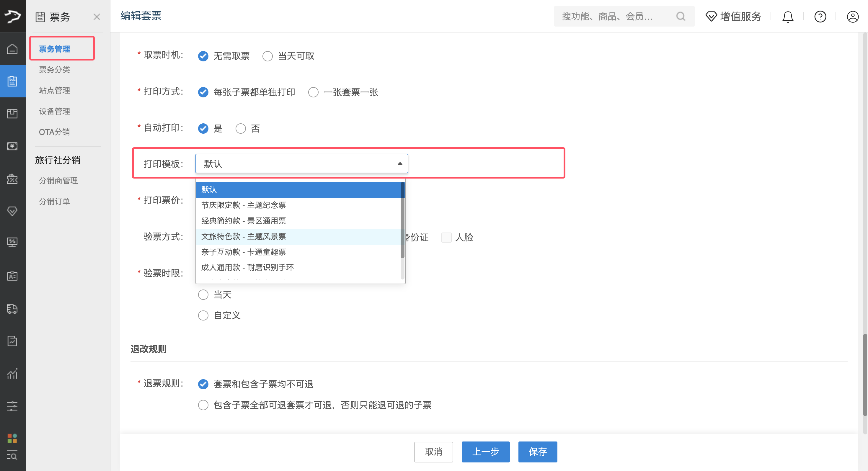Open 票务分类 in side menu
This screenshot has width=868, height=471.
pos(54,70)
